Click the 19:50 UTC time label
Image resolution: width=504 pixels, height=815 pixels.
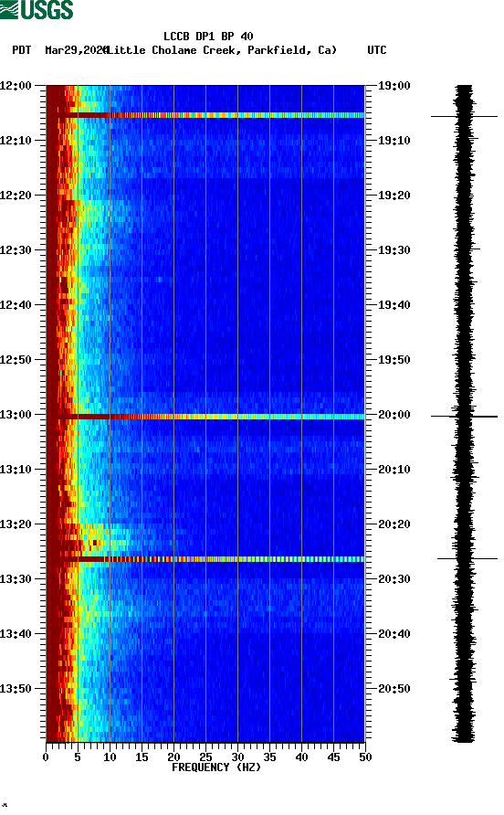(x=394, y=360)
